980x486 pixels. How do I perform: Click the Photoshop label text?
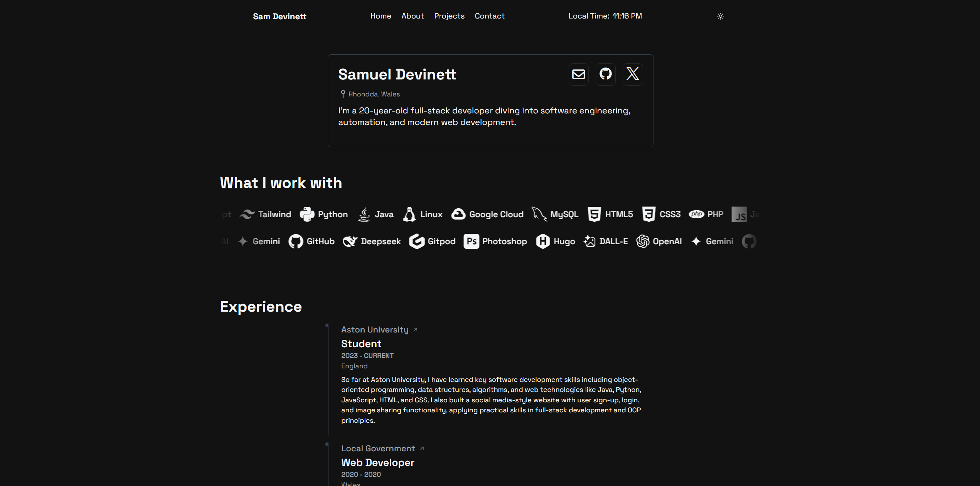click(x=504, y=241)
